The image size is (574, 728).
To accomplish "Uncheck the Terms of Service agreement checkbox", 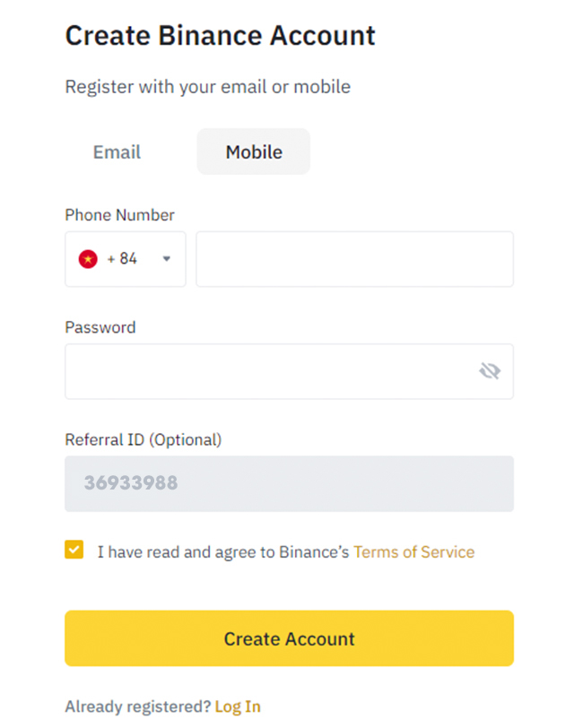I will click(74, 550).
